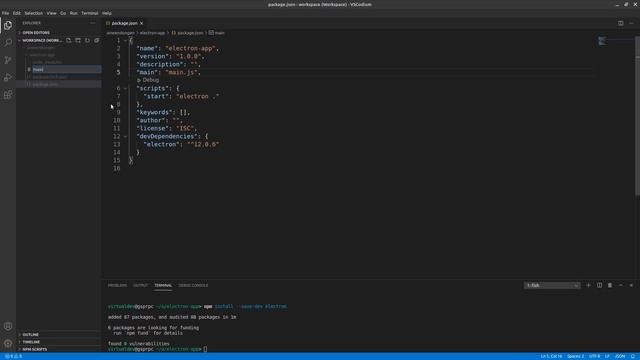Expand the Timeline section

[x=31, y=342]
